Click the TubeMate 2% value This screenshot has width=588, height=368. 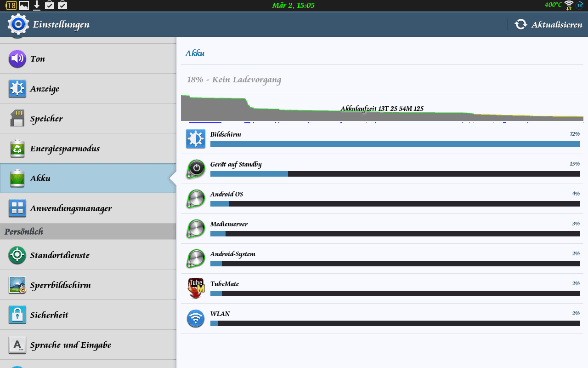coord(576,283)
